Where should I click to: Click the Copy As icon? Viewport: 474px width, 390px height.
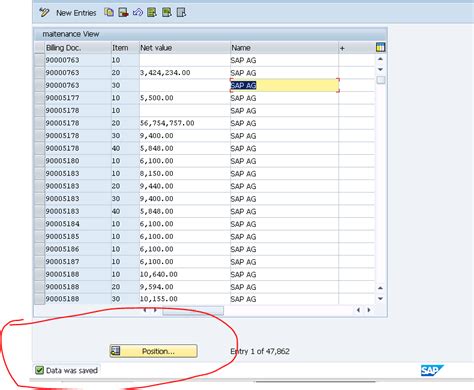109,13
